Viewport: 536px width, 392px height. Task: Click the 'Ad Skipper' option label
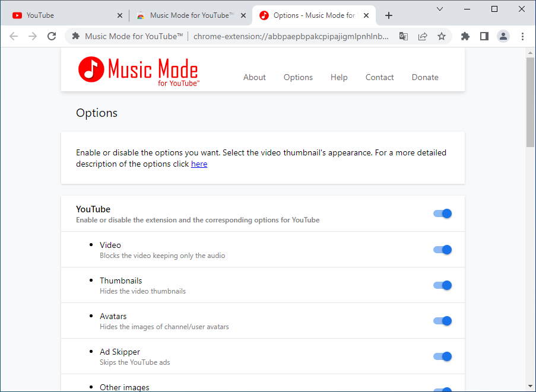(120, 351)
